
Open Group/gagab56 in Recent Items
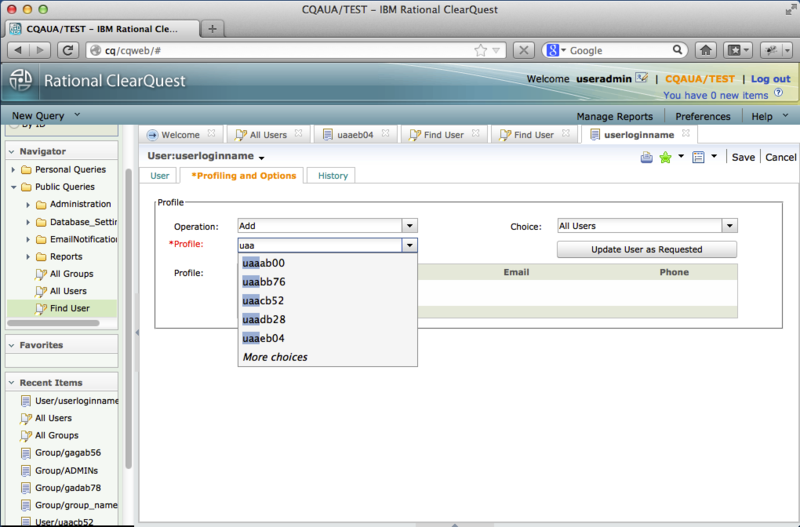[68, 453]
